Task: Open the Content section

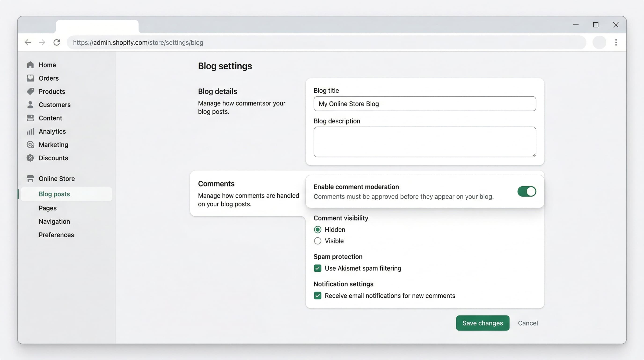Action: [x=50, y=118]
